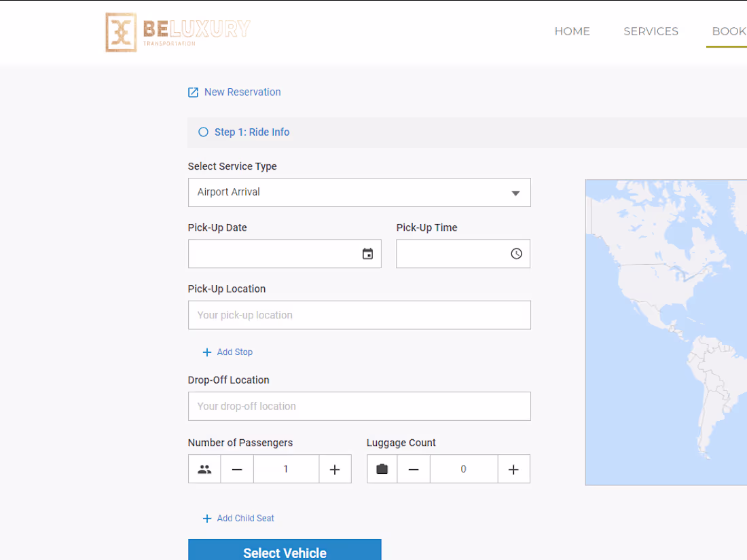
Task: Increase the luggage count
Action: click(513, 469)
